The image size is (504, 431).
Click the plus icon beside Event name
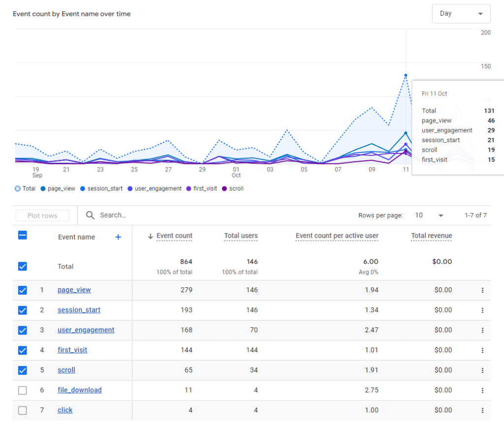118,237
